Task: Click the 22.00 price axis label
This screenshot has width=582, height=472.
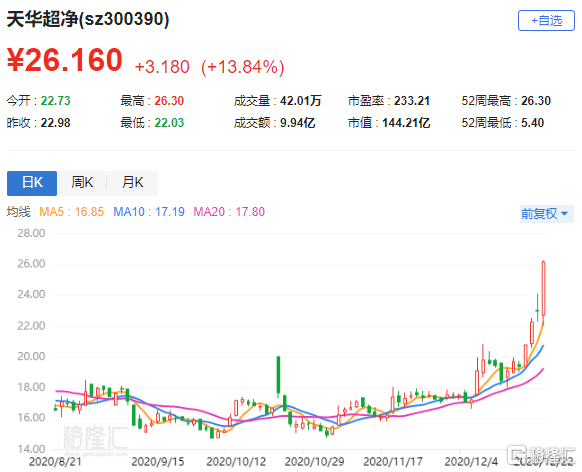Action: tap(31, 326)
